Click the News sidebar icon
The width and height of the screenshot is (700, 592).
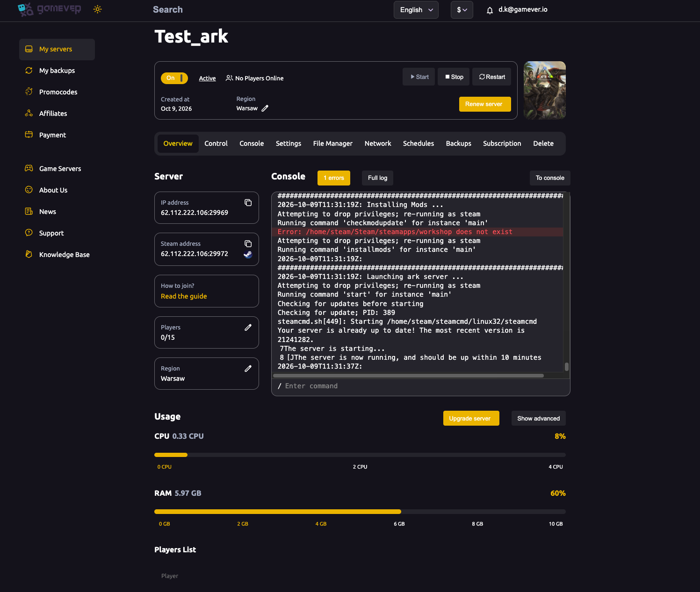click(x=29, y=211)
